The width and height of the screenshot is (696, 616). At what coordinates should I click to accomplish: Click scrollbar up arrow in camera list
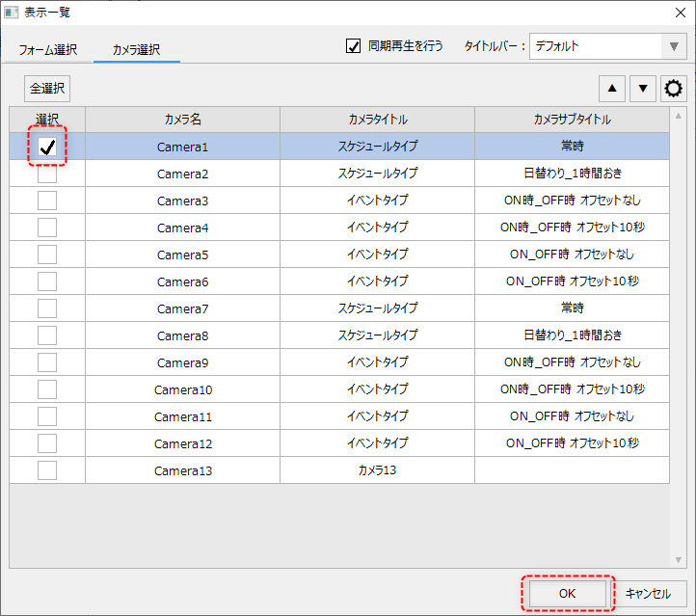coord(678,116)
